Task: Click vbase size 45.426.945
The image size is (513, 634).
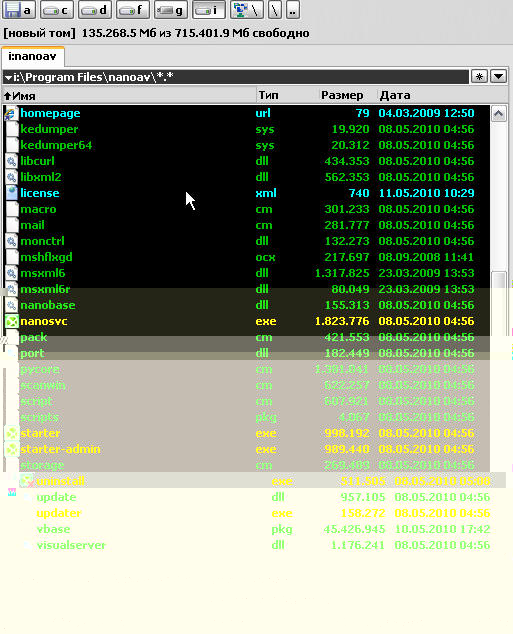Action: click(354, 529)
